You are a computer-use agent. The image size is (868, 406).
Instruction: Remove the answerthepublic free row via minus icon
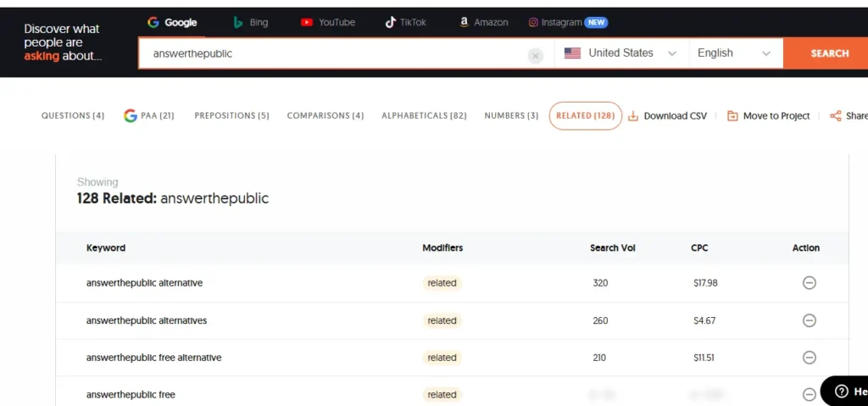tap(810, 395)
